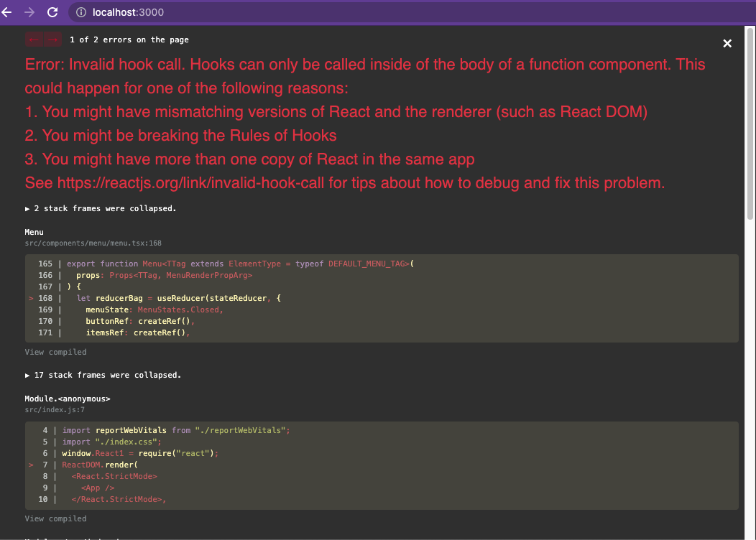The image size is (756, 540).
Task: Go back using the browser back arrow
Action: (x=8, y=12)
